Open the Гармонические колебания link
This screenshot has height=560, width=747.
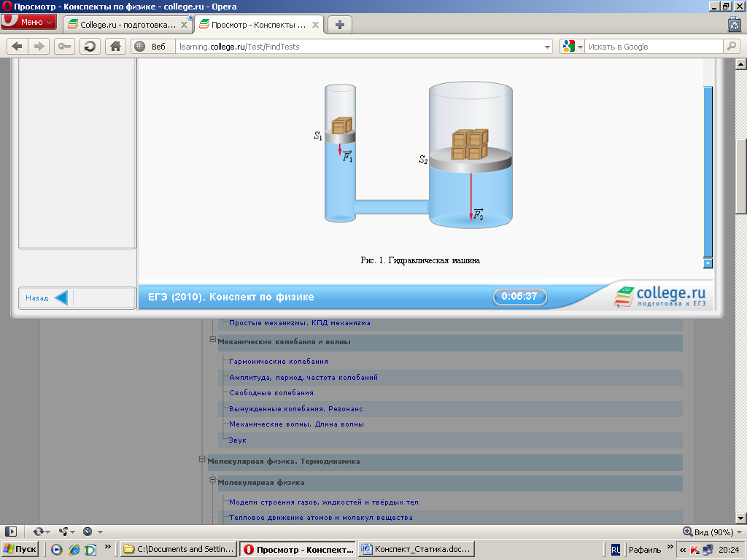coord(279,362)
